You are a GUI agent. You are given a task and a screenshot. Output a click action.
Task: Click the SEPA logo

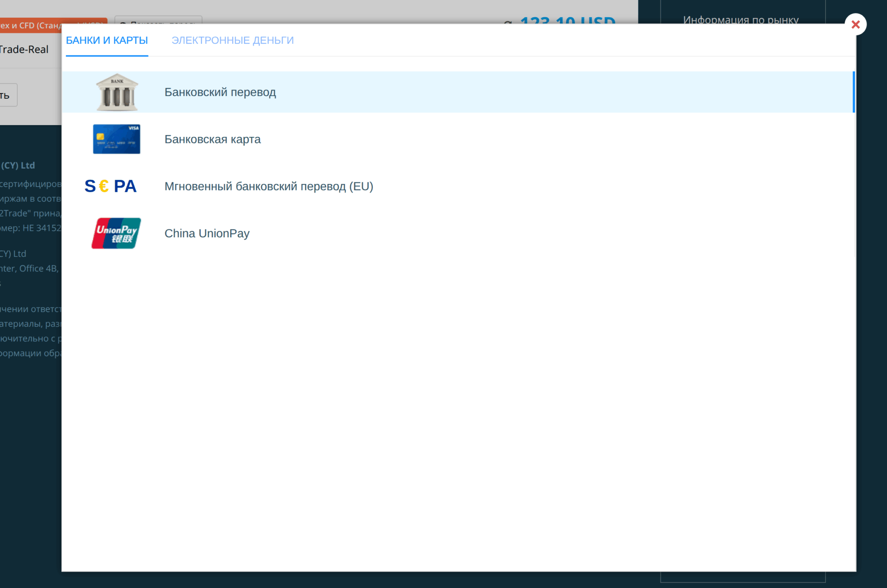110,186
